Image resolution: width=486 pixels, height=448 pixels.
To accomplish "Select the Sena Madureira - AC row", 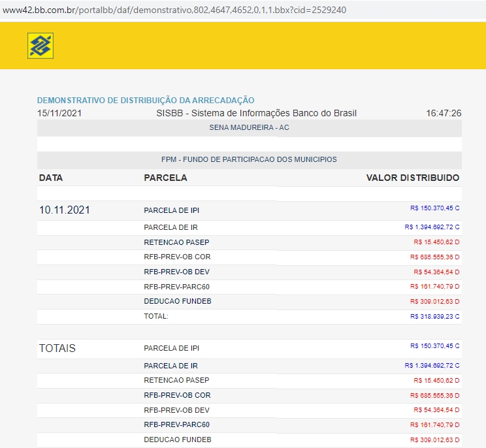I will click(249, 127).
